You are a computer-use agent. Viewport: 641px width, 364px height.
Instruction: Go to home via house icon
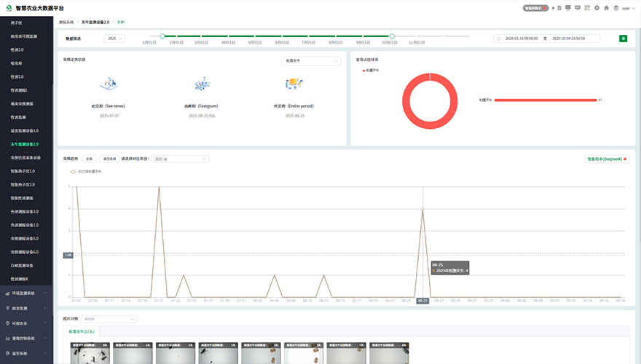click(606, 8)
